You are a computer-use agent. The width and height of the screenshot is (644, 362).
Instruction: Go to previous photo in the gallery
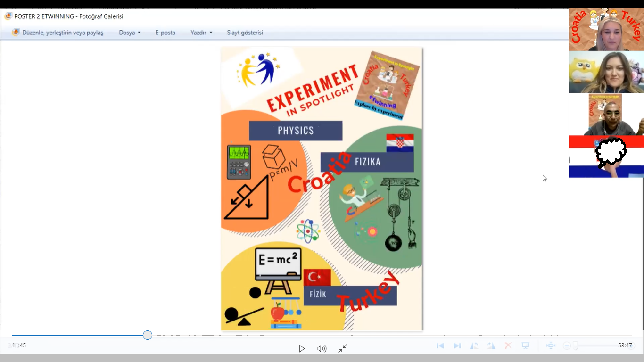(x=440, y=346)
